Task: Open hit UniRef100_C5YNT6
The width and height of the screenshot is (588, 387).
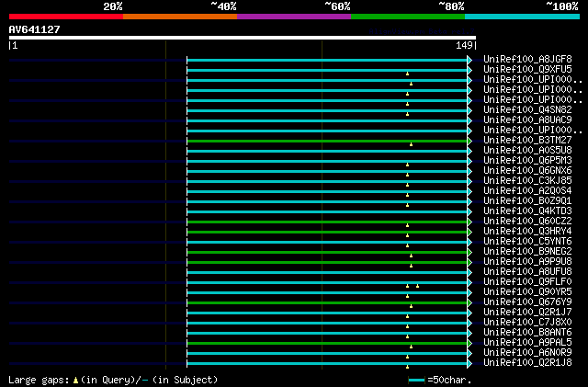Action: pyautogui.click(x=527, y=242)
